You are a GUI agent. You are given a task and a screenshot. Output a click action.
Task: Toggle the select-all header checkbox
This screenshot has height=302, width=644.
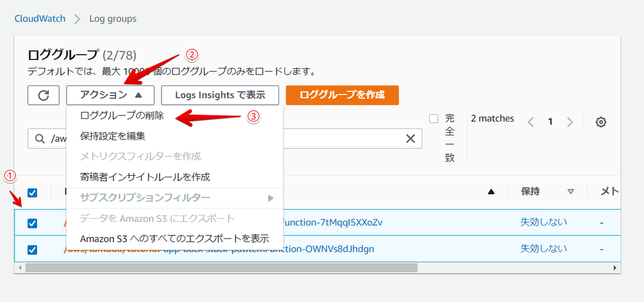(32, 192)
